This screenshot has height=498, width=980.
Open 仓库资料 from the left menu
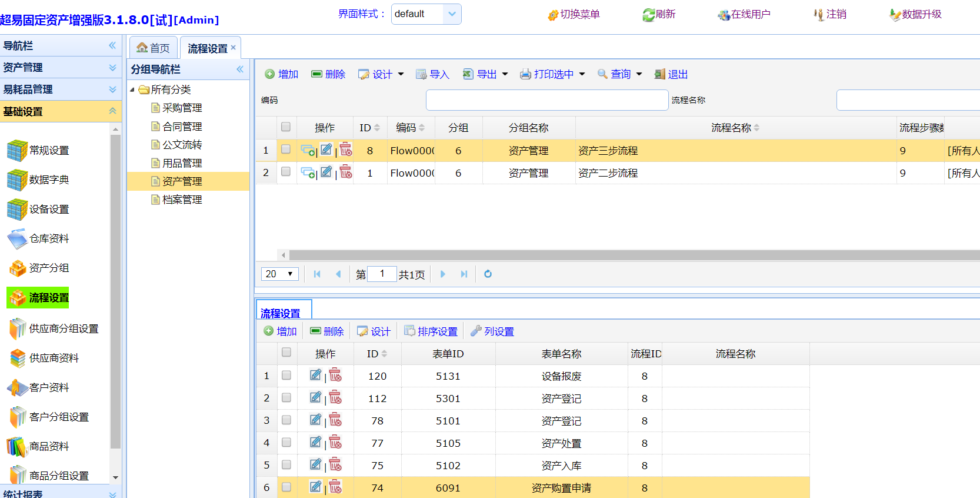[x=48, y=238]
